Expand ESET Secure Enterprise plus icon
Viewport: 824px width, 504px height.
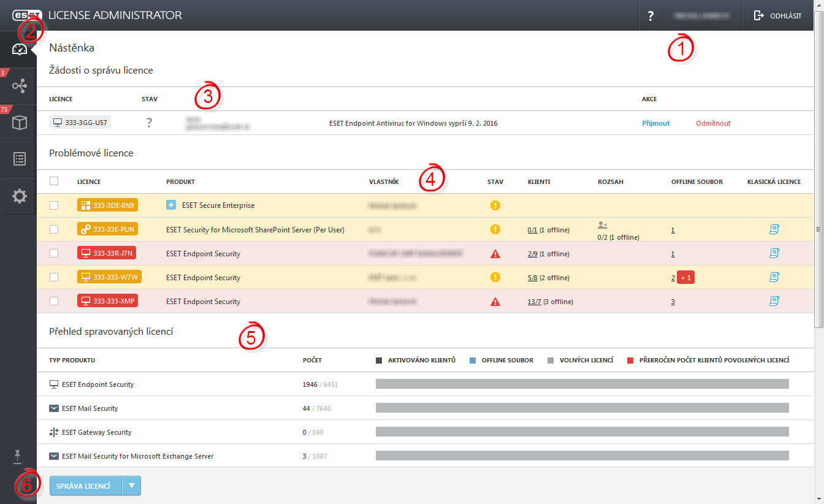pos(171,205)
